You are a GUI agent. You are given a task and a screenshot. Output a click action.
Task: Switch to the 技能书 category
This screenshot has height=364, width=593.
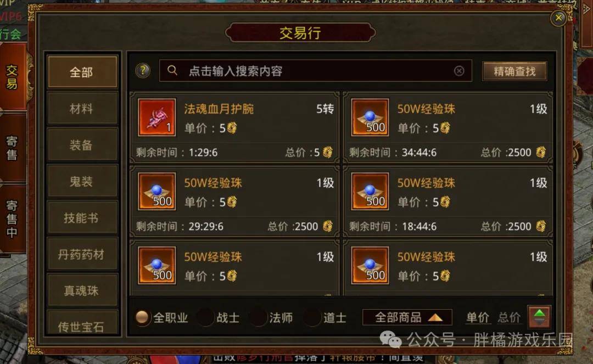click(x=82, y=218)
